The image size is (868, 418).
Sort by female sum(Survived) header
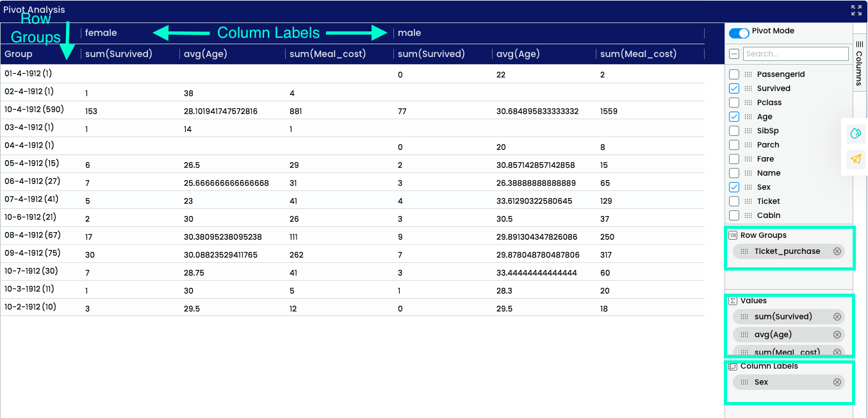119,54
